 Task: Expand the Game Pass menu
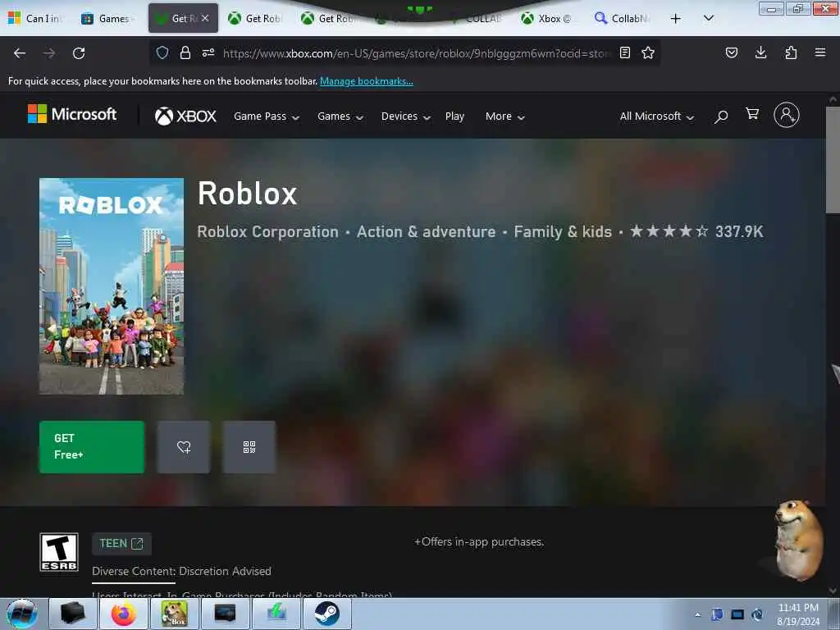(267, 116)
